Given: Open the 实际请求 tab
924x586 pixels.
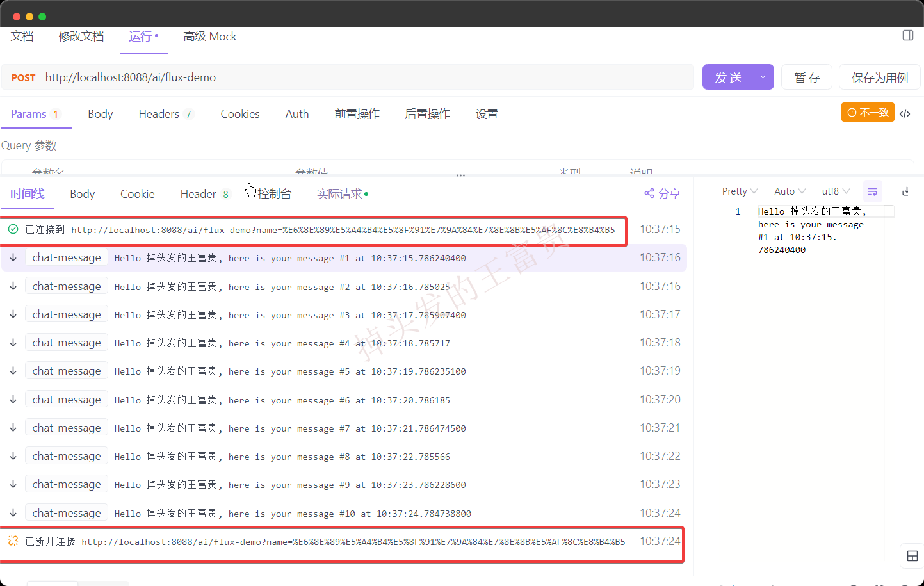Looking at the screenshot, I should pyautogui.click(x=342, y=194).
